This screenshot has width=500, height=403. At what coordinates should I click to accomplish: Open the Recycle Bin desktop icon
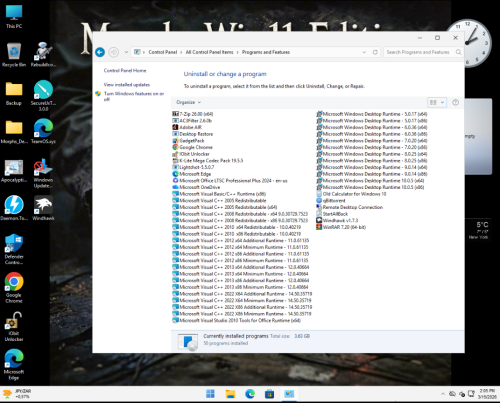coord(14,55)
